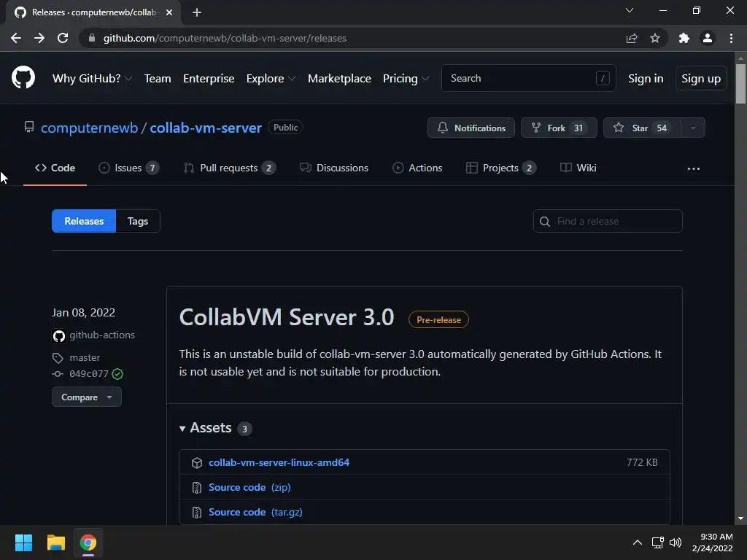Viewport: 747px width, 560px height.
Task: Open the Discussions tab
Action: pos(334,168)
